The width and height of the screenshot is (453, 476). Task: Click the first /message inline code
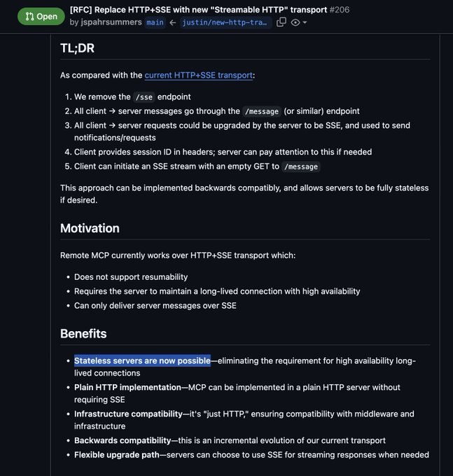coord(262,111)
